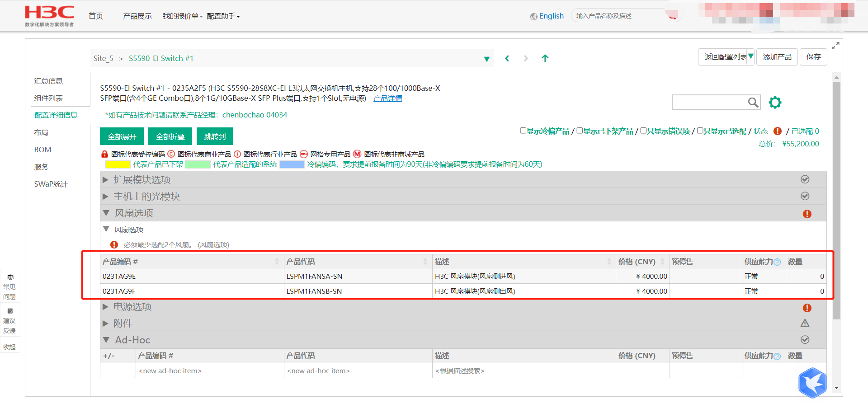Click check-circle status icon on Ad-Hoc row
Screen dimensions: 868x403
pos(805,340)
